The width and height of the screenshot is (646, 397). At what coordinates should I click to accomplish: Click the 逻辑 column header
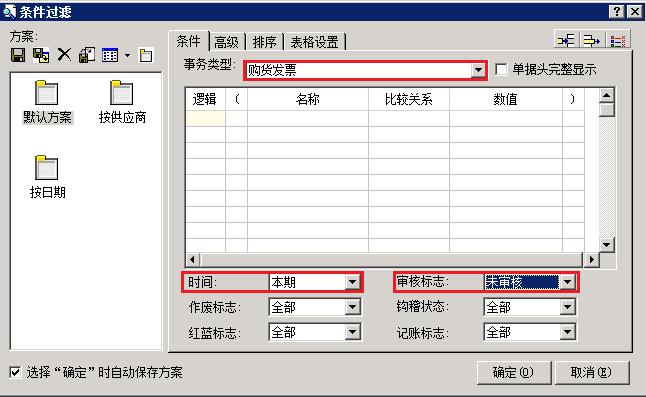pos(205,99)
